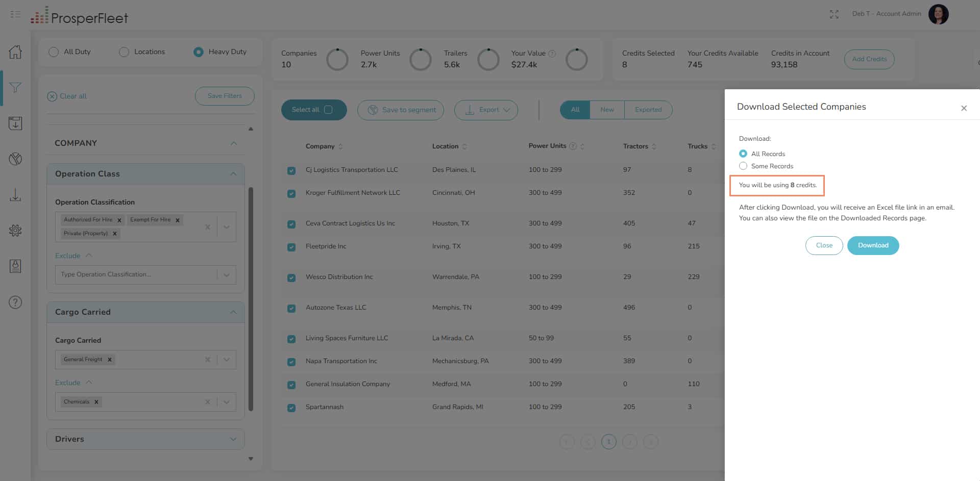Screen dimensions: 980x481
Task: Click Save to segment button
Action: [401, 110]
